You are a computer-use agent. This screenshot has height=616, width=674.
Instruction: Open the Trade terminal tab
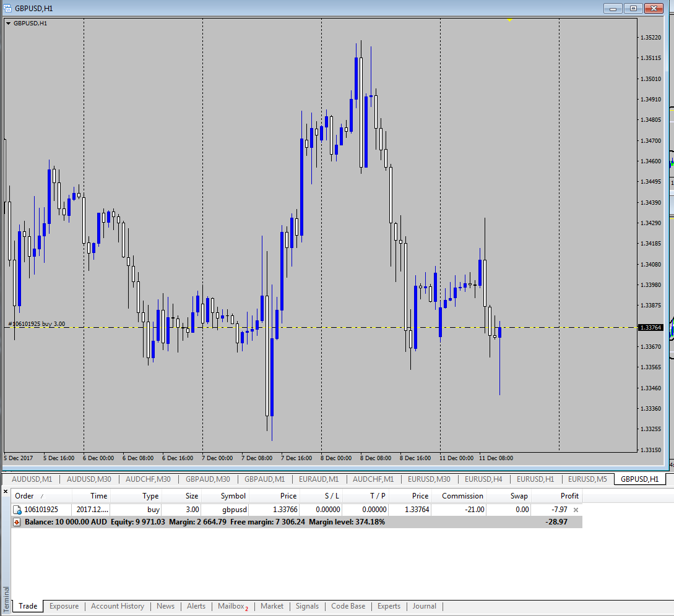pos(28,606)
